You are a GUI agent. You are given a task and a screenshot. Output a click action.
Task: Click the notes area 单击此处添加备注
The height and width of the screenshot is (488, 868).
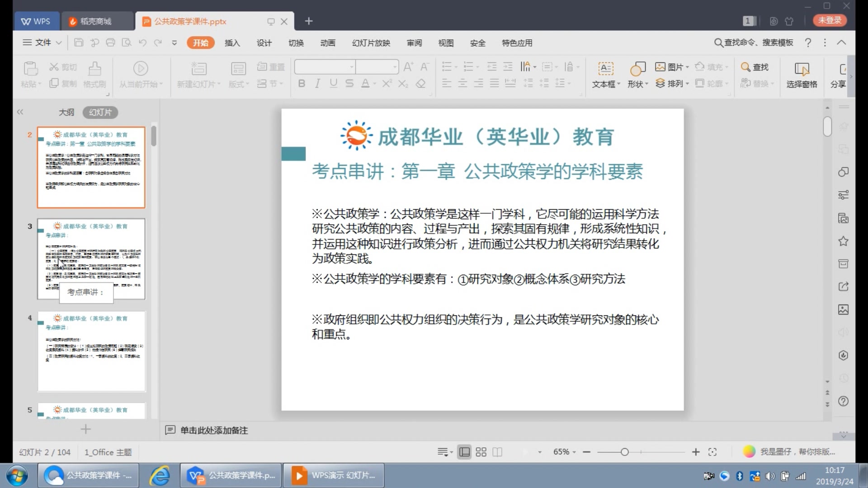tap(214, 430)
